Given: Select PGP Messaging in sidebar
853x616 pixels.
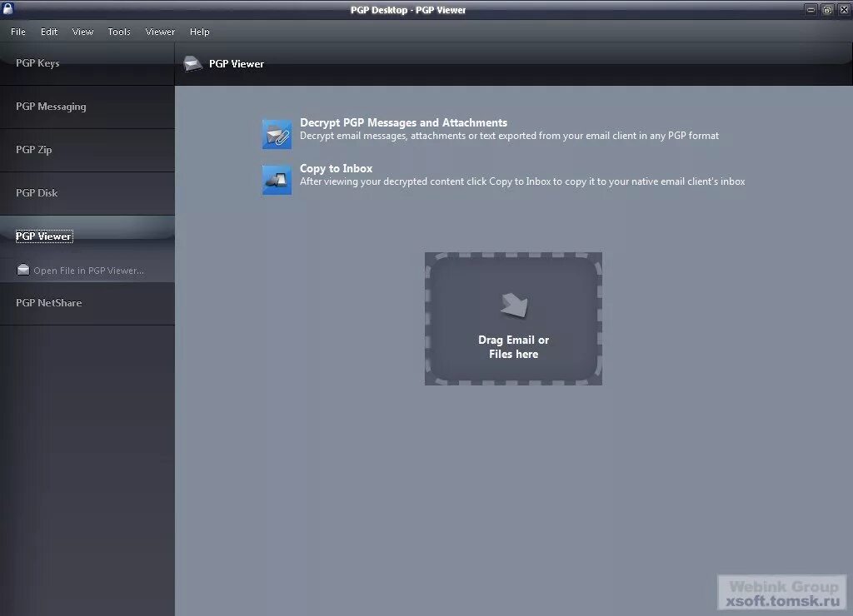Looking at the screenshot, I should click(87, 107).
